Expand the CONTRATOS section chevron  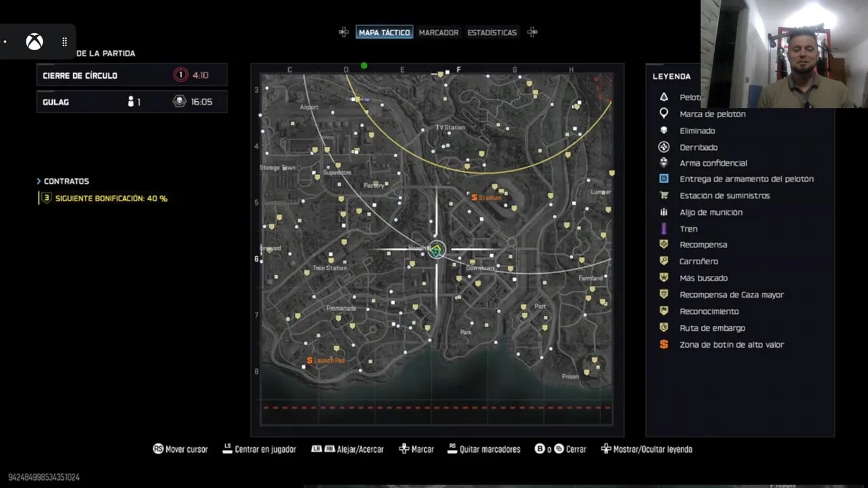[39, 181]
